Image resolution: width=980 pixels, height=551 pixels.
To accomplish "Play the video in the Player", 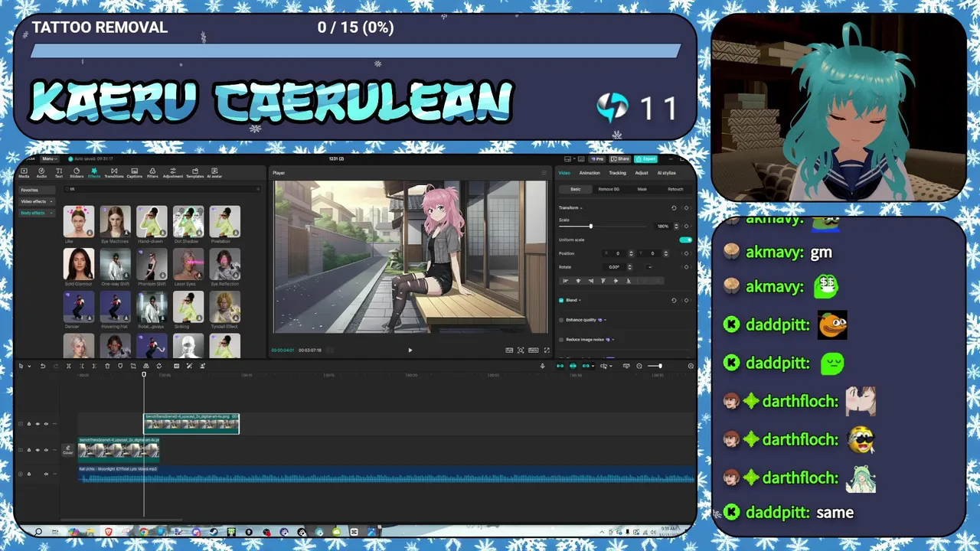I will click(410, 350).
